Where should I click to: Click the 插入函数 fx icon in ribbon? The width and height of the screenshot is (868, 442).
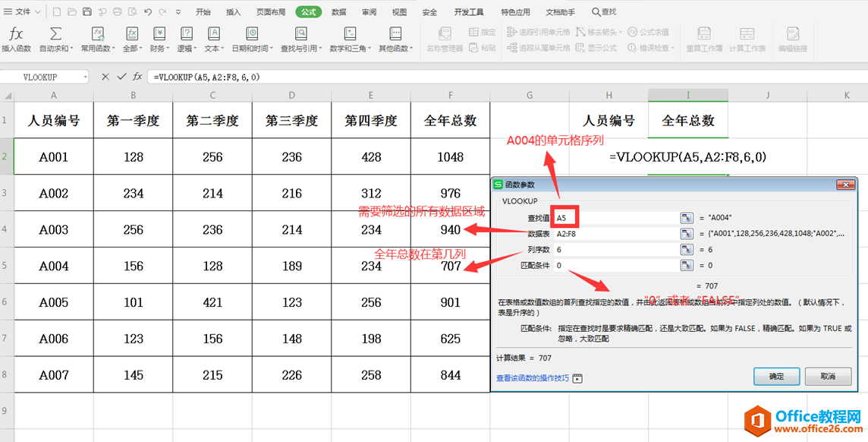[17, 33]
